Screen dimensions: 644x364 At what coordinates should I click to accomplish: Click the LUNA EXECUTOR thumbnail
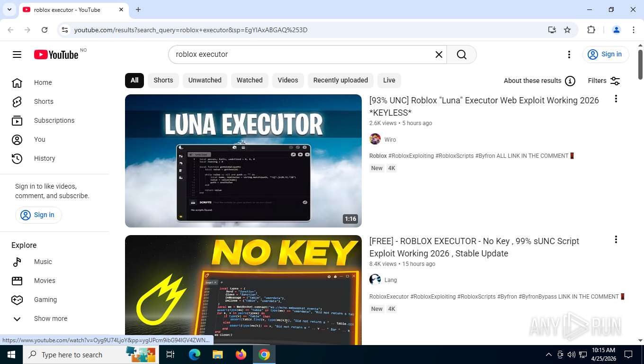243,161
